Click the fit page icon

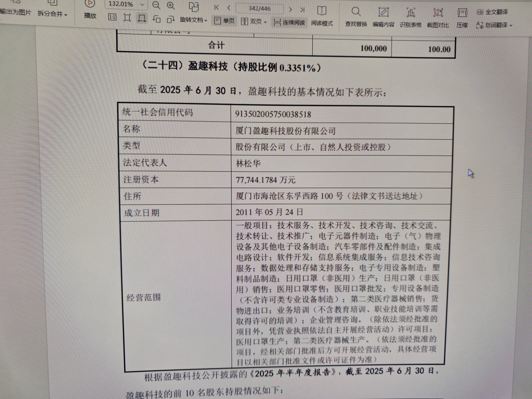click(x=127, y=18)
